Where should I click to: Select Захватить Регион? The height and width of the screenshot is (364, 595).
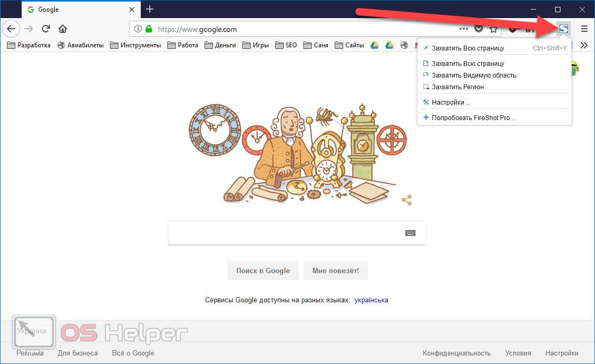[495, 87]
